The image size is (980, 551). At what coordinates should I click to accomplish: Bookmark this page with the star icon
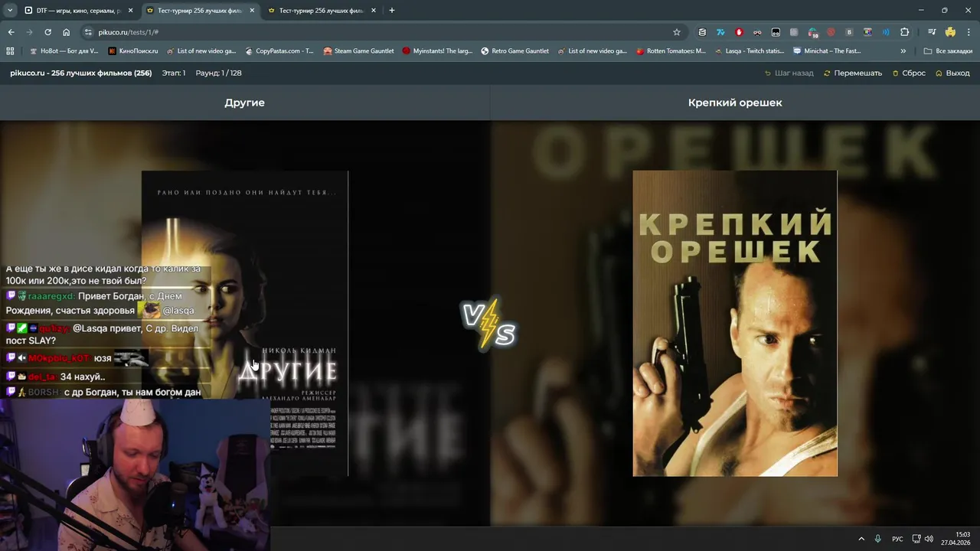tap(677, 32)
